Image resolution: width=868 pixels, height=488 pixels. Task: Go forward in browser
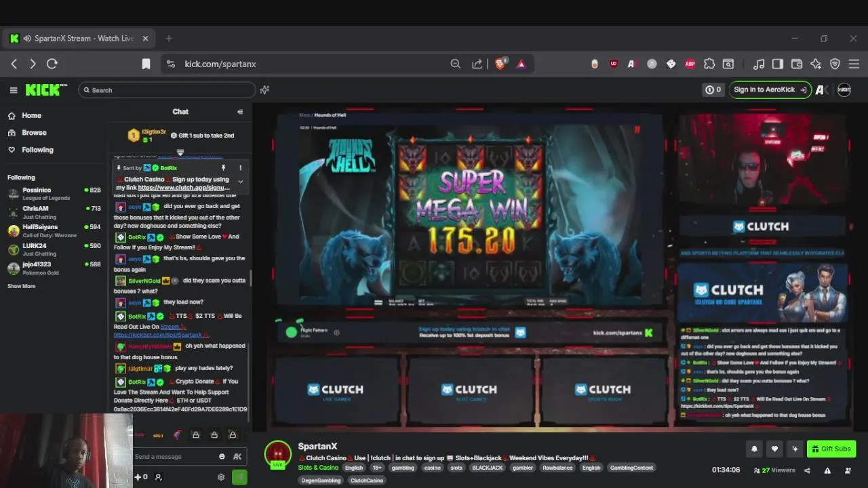pos(33,64)
